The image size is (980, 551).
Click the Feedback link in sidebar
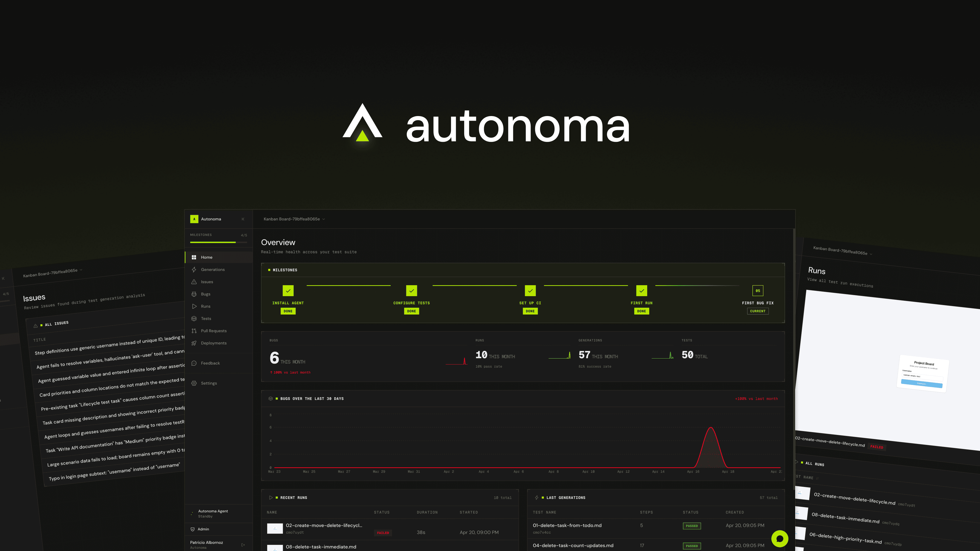click(210, 363)
